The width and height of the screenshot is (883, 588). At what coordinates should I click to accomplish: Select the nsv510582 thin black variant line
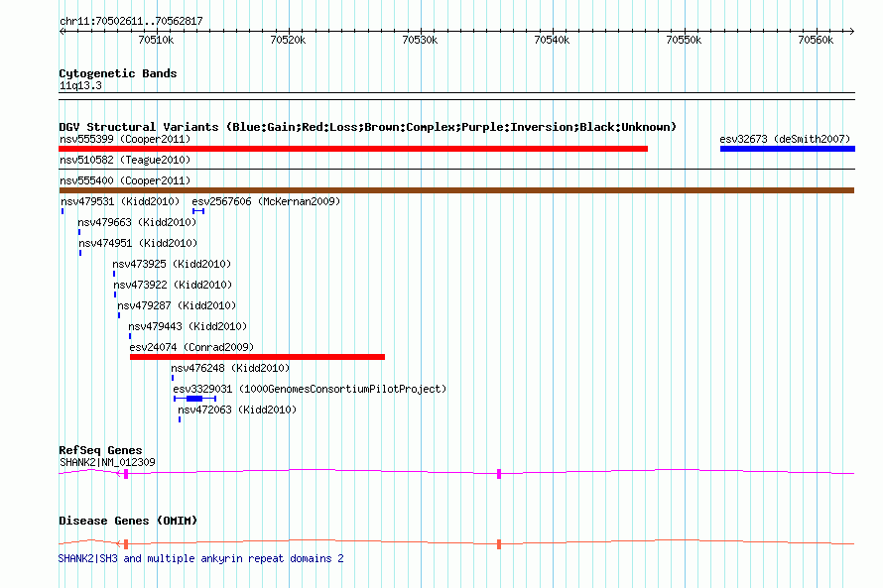click(x=456, y=169)
